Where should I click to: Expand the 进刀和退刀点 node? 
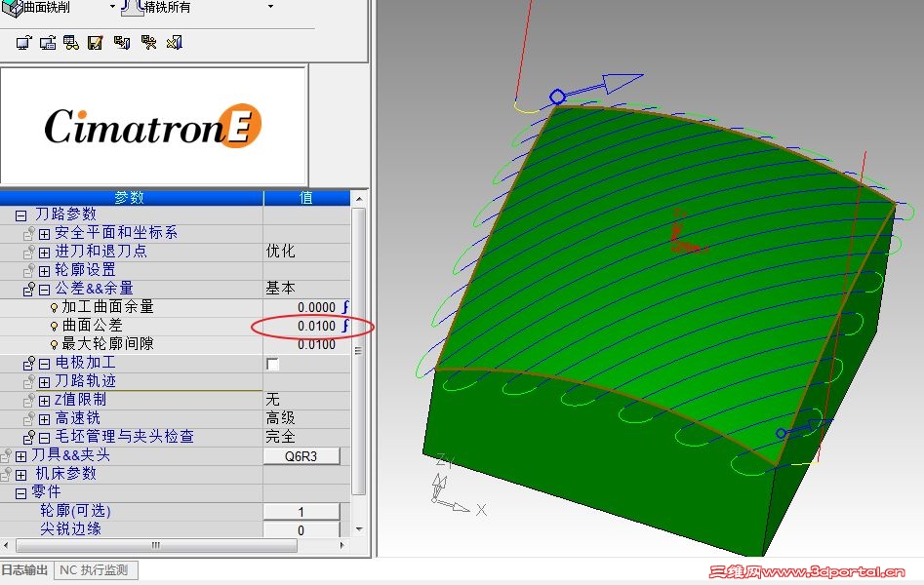(44, 253)
